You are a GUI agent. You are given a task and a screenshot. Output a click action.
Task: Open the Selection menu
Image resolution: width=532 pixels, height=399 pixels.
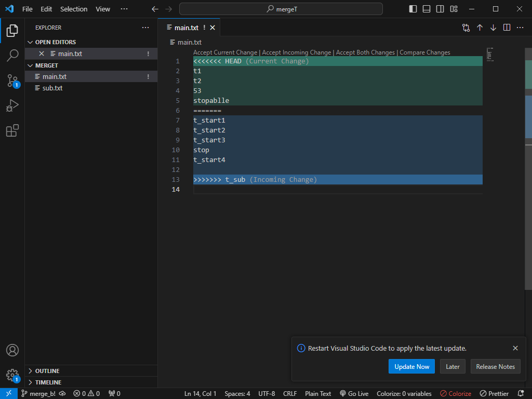click(x=74, y=9)
